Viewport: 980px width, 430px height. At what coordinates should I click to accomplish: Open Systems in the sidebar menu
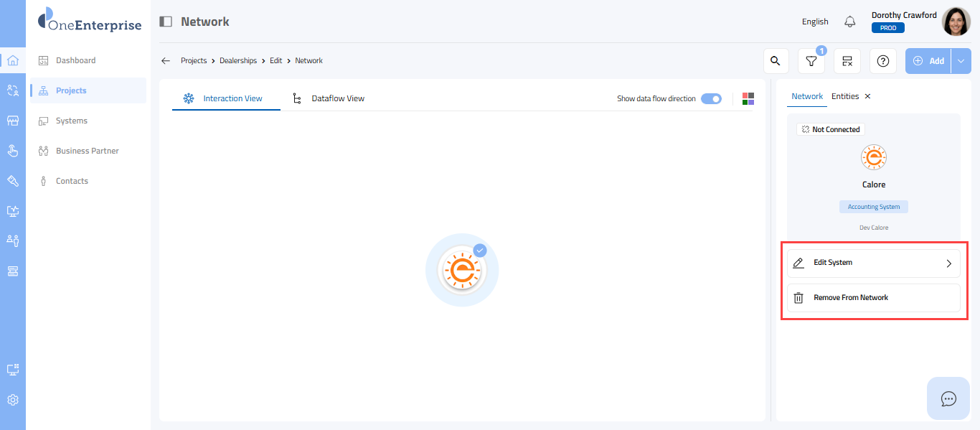pos(72,121)
